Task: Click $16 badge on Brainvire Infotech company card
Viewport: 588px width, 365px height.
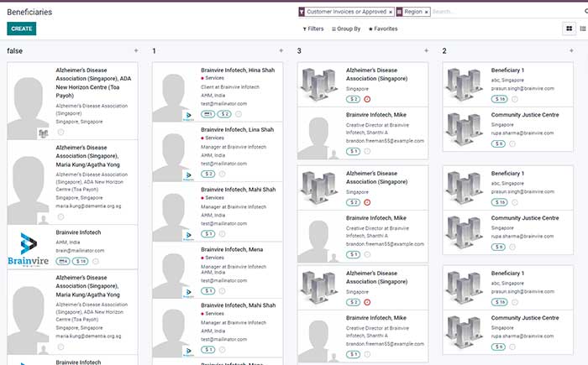Action: tap(81, 261)
